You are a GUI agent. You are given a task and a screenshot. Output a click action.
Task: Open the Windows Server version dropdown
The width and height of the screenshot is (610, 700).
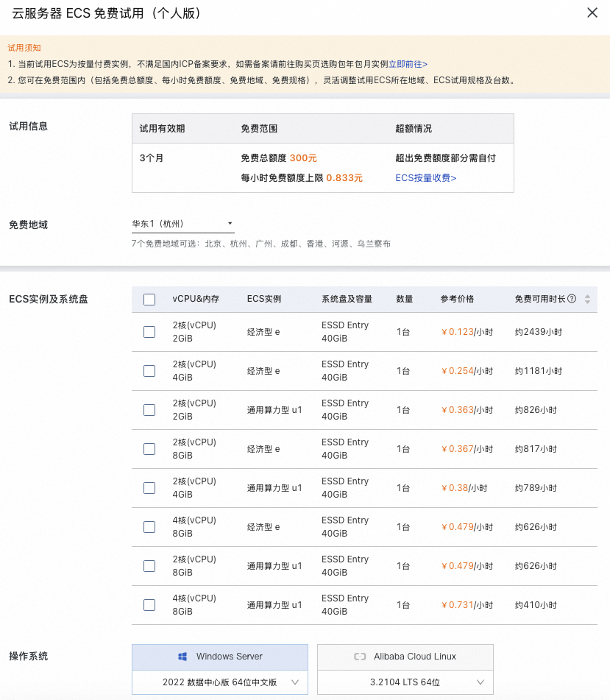coord(220,682)
